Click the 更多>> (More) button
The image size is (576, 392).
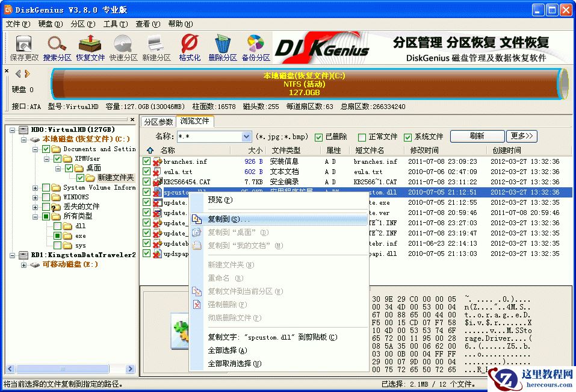point(521,136)
